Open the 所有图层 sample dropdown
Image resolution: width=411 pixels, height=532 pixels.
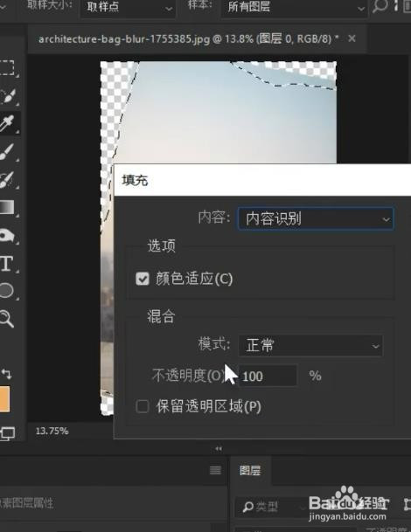click(x=295, y=8)
